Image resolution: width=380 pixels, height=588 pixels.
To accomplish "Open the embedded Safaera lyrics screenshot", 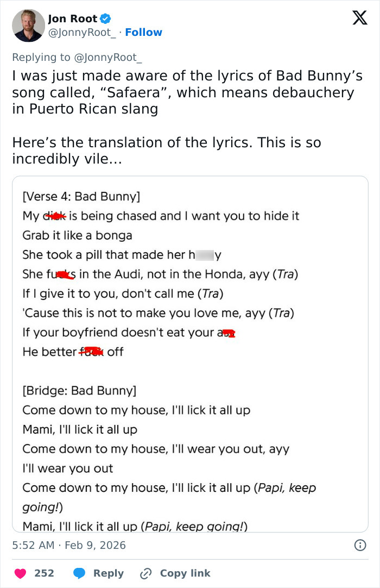I will pyautogui.click(x=190, y=353).
